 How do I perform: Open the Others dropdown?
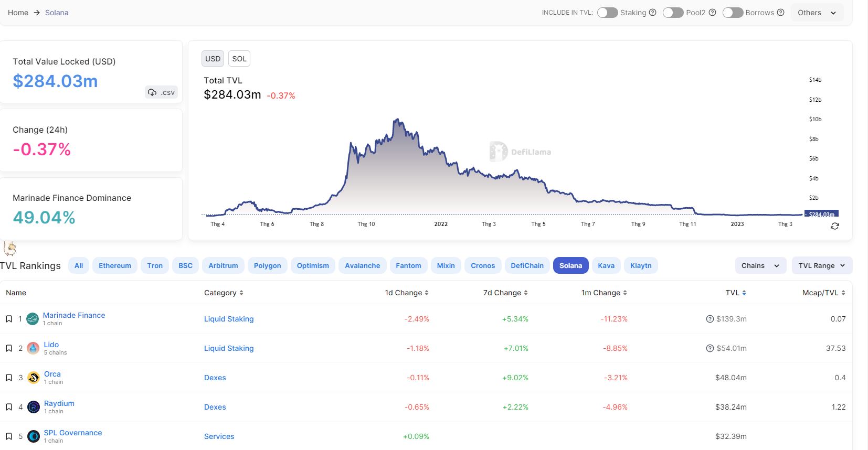[817, 13]
